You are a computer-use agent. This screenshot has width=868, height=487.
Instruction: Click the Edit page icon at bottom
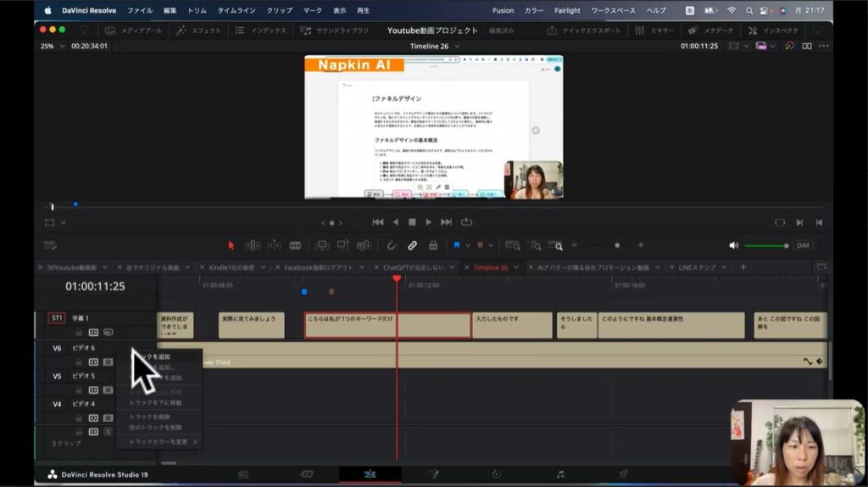coord(370,474)
